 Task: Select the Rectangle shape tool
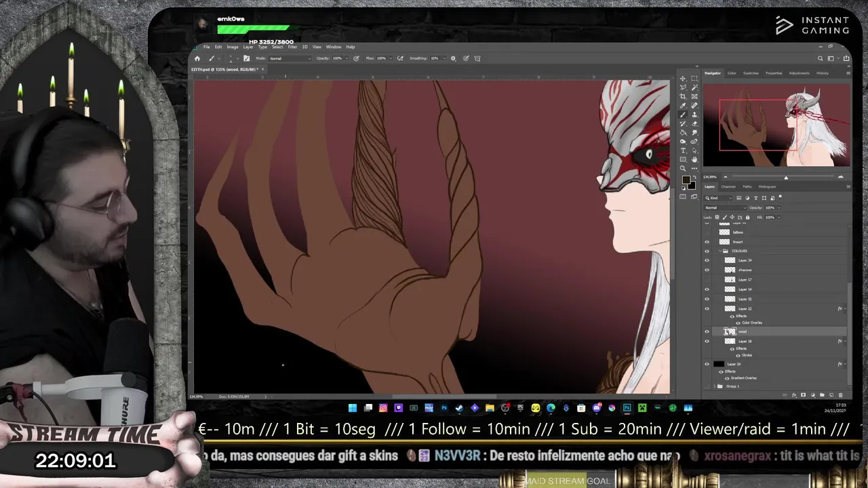pos(683,159)
